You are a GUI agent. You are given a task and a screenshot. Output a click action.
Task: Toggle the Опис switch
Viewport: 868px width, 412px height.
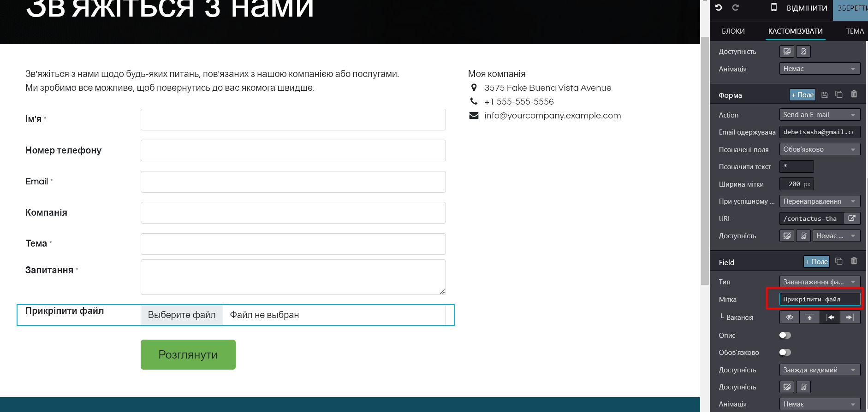coord(785,335)
